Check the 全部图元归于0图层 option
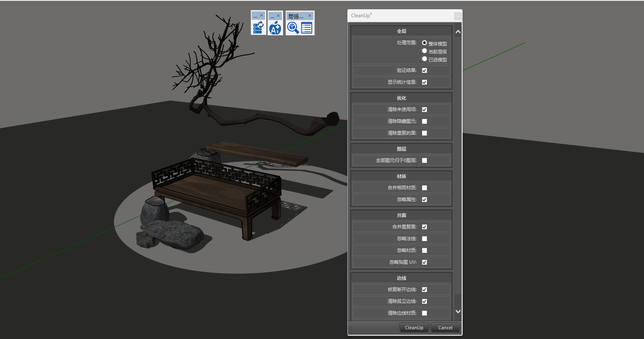The image size is (644, 339). coord(424,161)
